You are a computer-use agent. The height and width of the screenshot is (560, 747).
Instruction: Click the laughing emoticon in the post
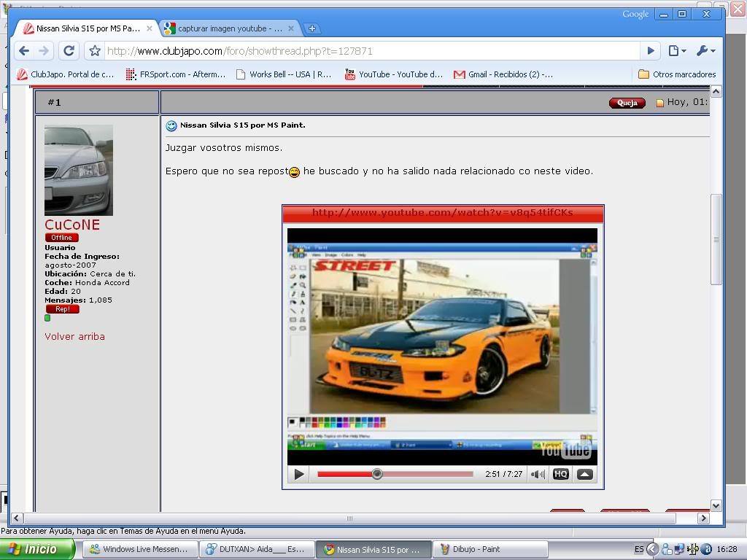(x=295, y=172)
